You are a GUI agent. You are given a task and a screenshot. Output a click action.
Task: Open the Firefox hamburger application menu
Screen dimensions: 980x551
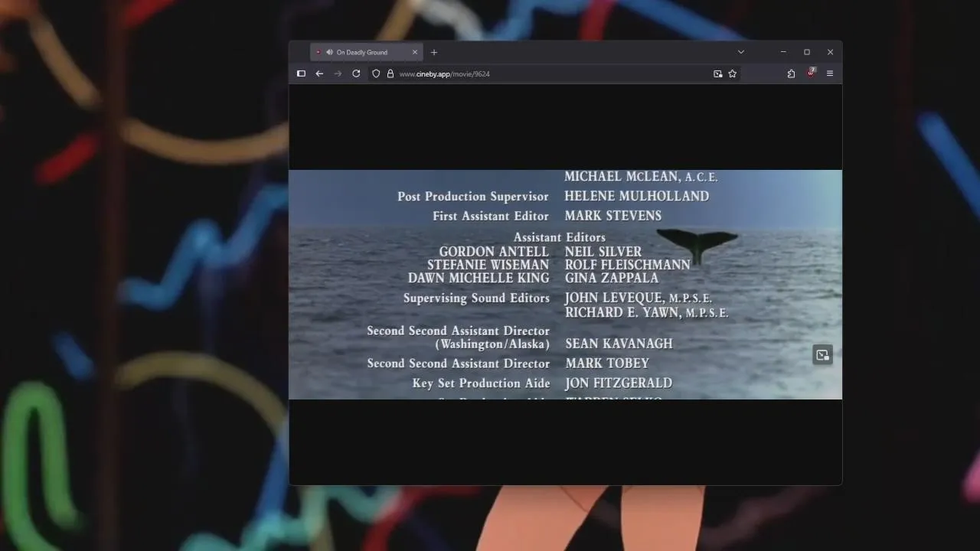pyautogui.click(x=830, y=73)
